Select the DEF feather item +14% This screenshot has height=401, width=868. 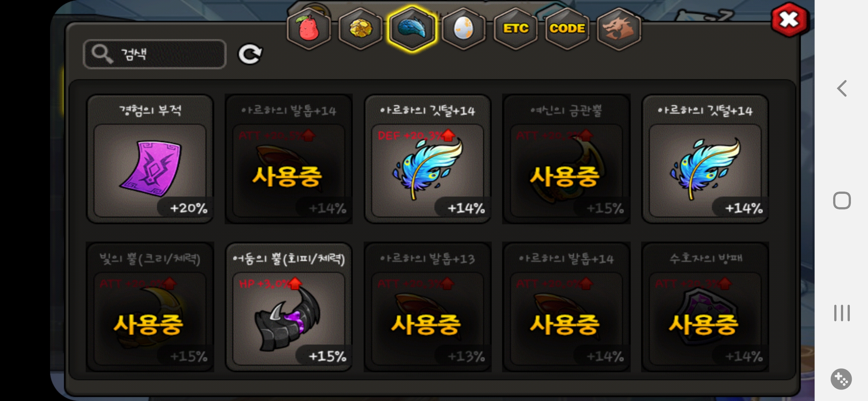pyautogui.click(x=427, y=159)
